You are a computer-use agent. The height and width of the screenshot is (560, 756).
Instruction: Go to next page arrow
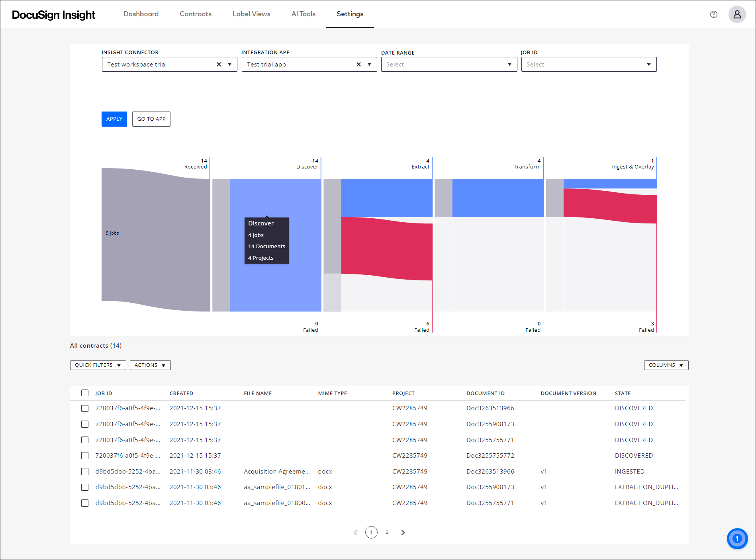(403, 533)
